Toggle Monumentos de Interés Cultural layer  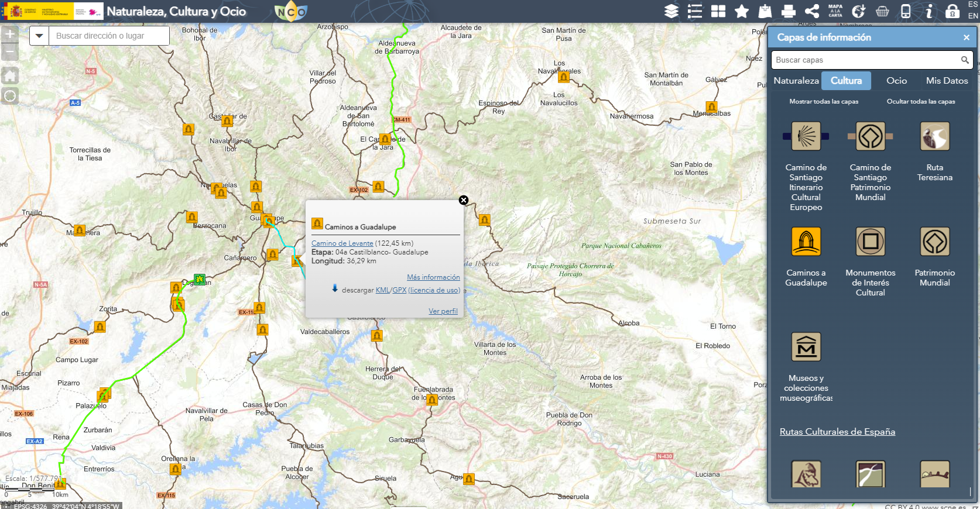pyautogui.click(x=871, y=242)
